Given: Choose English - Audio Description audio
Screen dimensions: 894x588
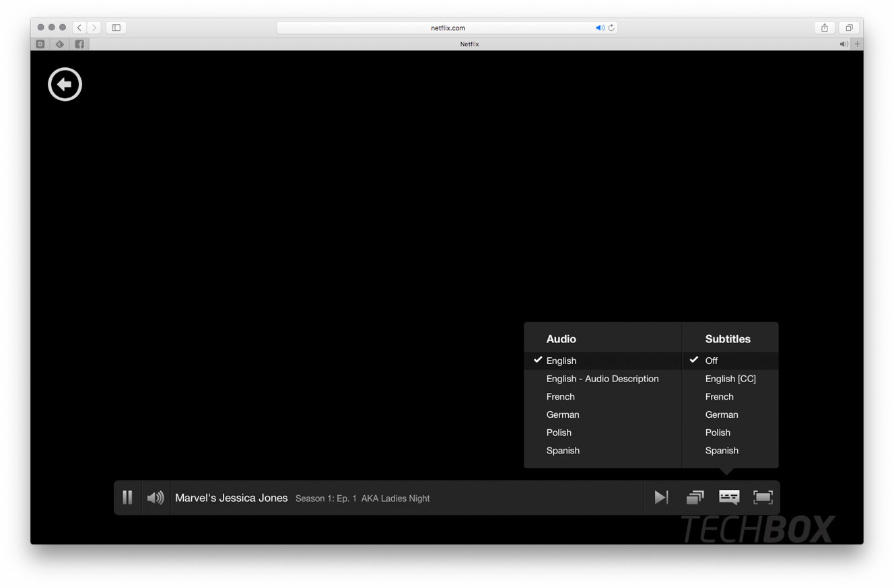Looking at the screenshot, I should [x=603, y=379].
